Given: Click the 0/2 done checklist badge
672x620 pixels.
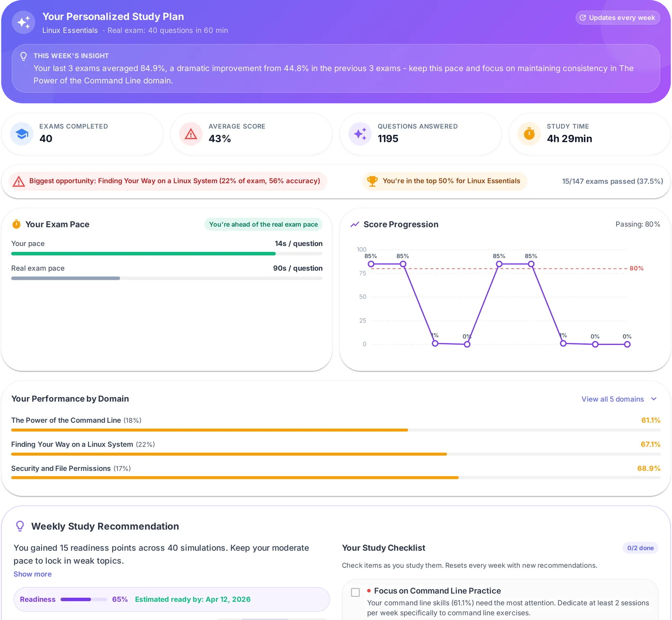Looking at the screenshot, I should [x=640, y=548].
